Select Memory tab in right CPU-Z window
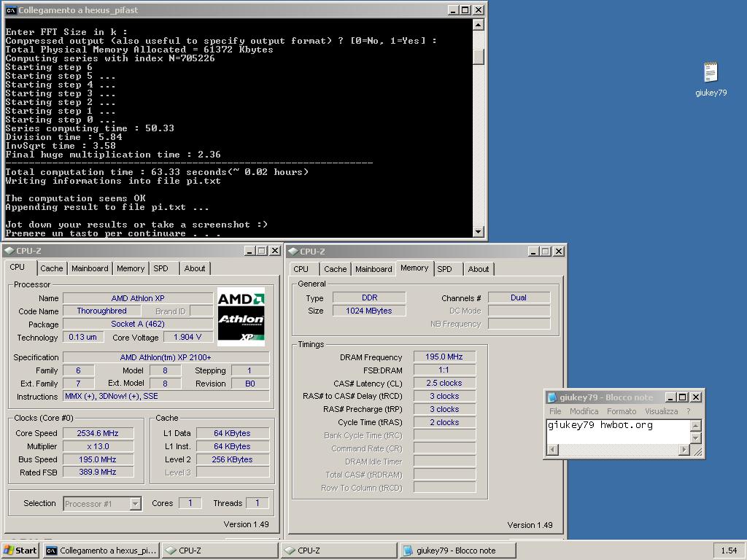The height and width of the screenshot is (560, 747). 414,268
